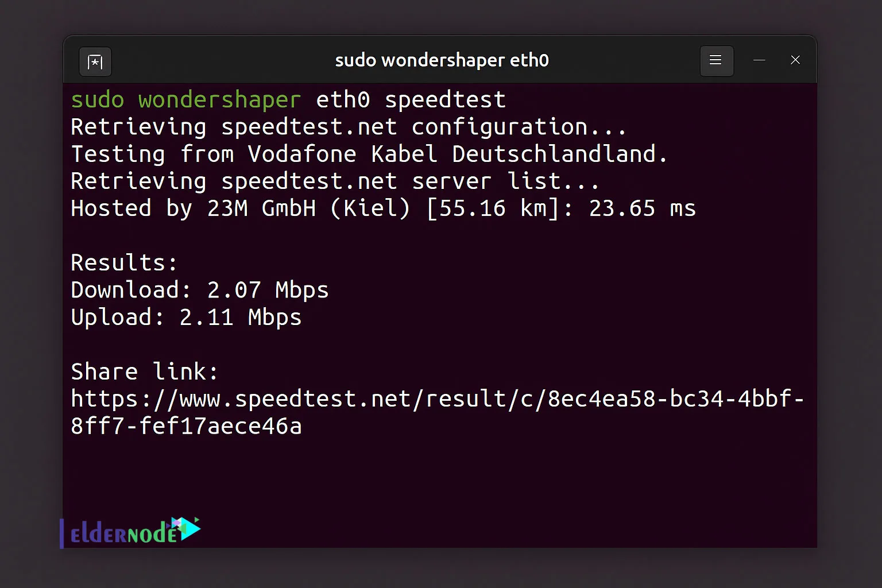Click the 'Retrieving speedtest.net server list' line
Viewport: 882px width, 588px height.
tap(335, 181)
